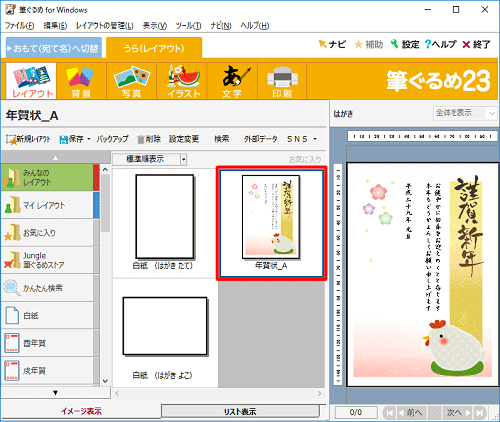Select お気に入り favorites category
This screenshot has height=422, width=500.
50,233
